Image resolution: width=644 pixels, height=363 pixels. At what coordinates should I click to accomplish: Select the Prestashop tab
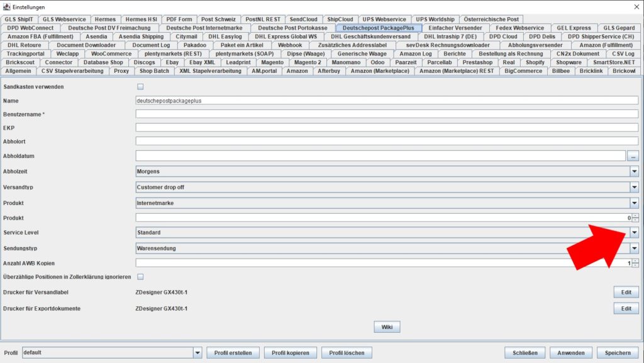[477, 62]
